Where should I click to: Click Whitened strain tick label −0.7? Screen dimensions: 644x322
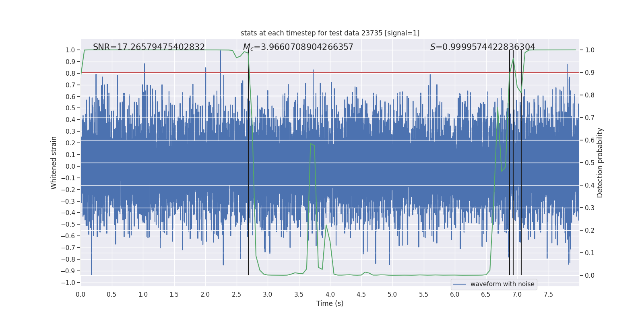tap(68, 248)
